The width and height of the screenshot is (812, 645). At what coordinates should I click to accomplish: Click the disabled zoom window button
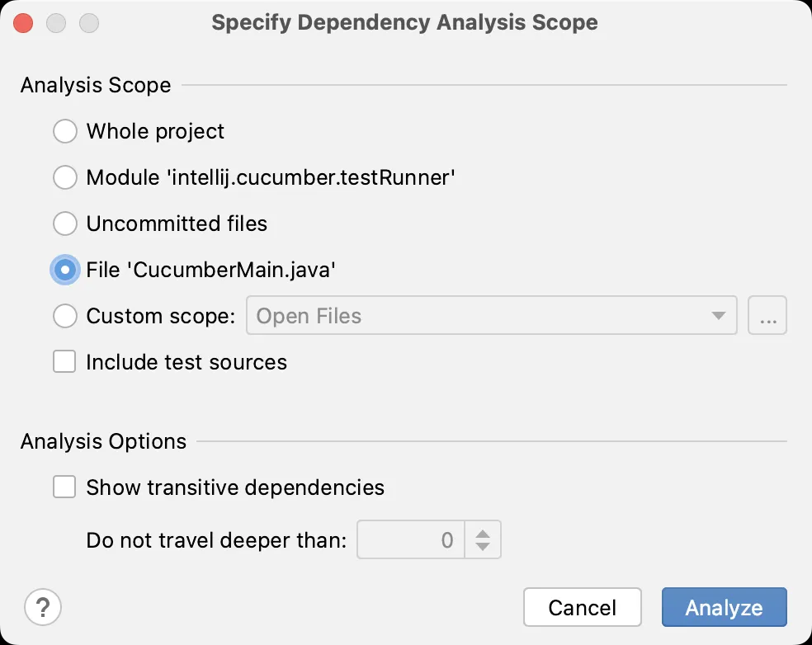tap(88, 23)
